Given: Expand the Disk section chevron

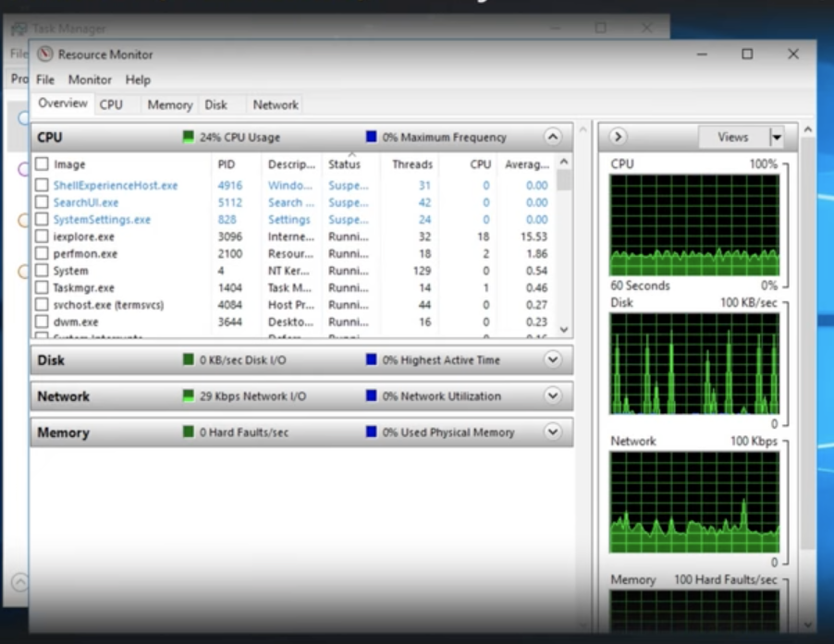Looking at the screenshot, I should [x=553, y=359].
